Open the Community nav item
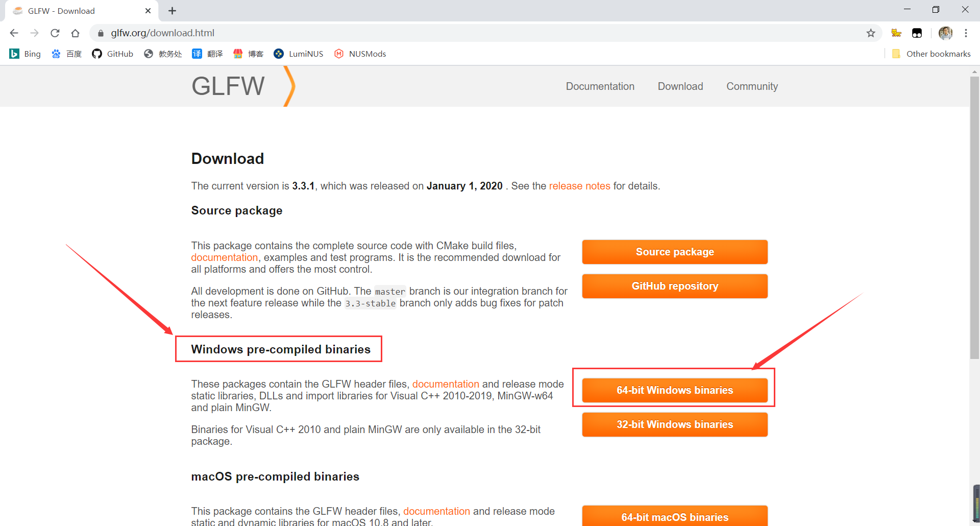This screenshot has width=980, height=526. coord(752,86)
